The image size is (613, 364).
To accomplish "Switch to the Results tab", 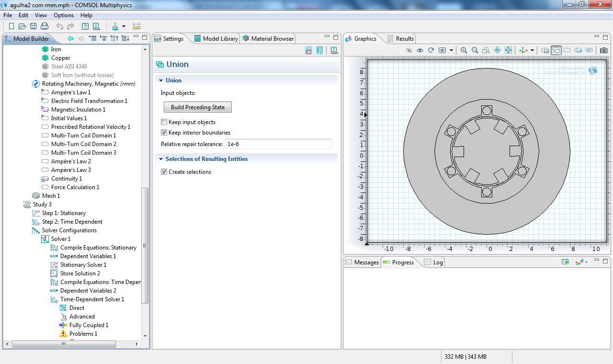I will 405,39.
